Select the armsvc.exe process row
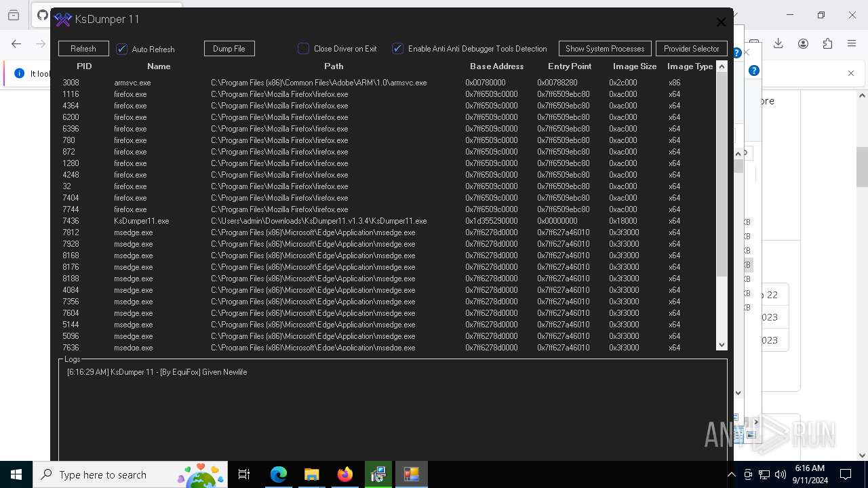Image resolution: width=868 pixels, height=488 pixels. point(387,83)
